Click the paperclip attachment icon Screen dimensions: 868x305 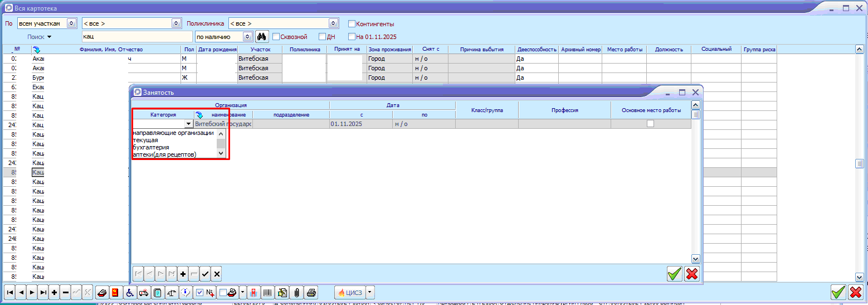click(297, 292)
